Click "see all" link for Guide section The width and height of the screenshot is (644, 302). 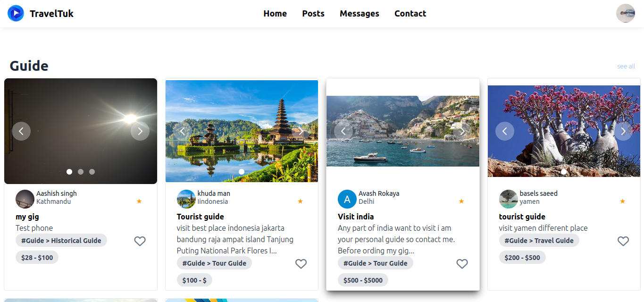(x=626, y=67)
